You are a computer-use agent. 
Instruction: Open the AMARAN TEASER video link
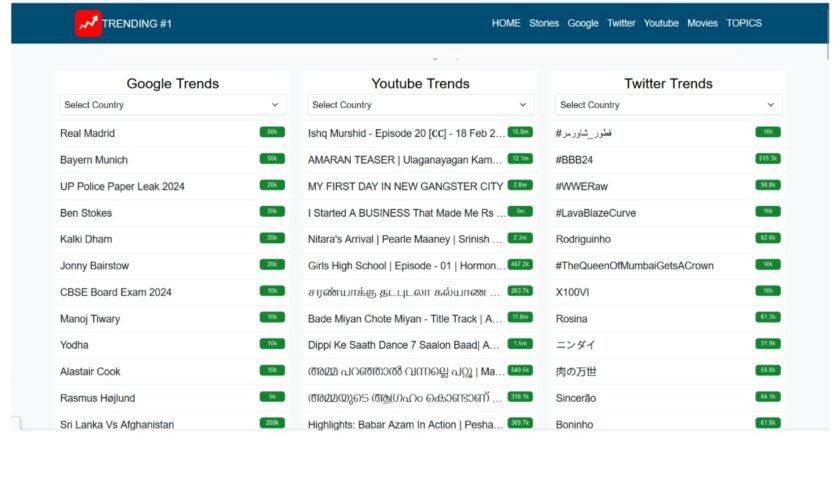[x=405, y=160]
